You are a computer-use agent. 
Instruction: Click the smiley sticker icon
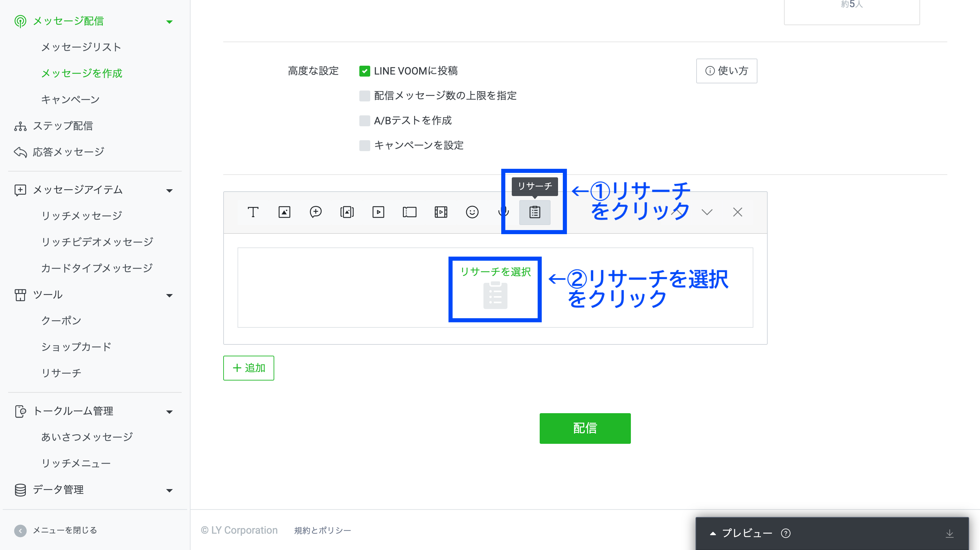pyautogui.click(x=472, y=212)
